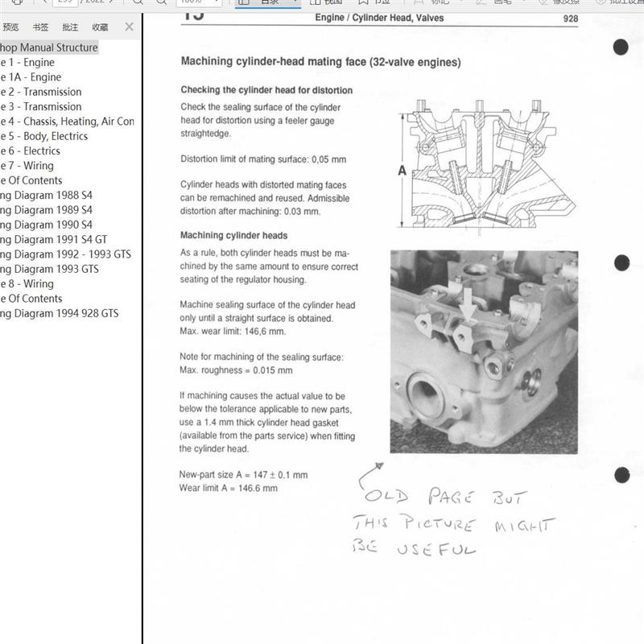Click the line 'Max. roughness = 0.015 mm'
This screenshot has width=644, height=644.
pos(236,370)
